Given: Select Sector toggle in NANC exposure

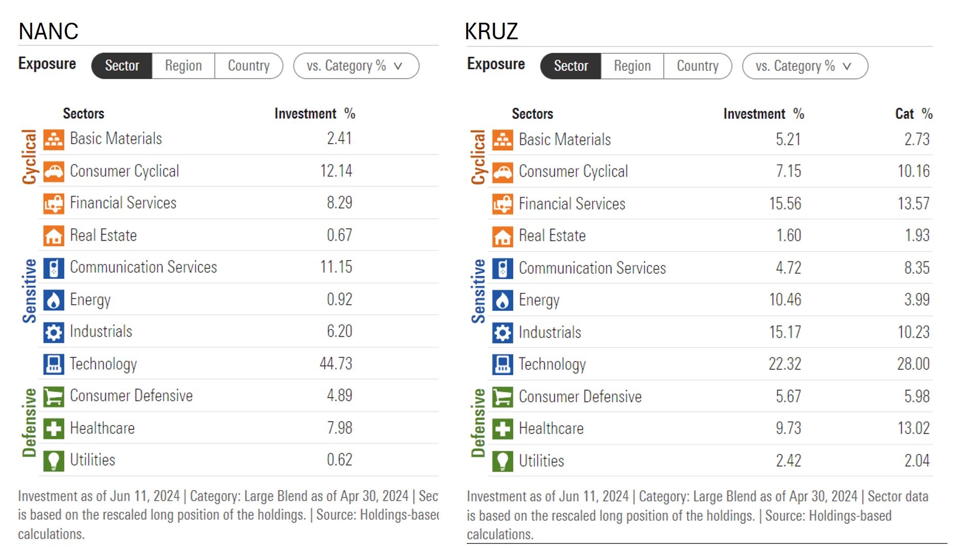Looking at the screenshot, I should click(x=122, y=66).
